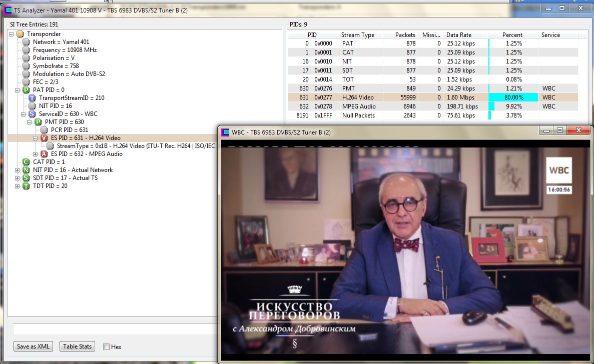Click the Transponder folder icon
The image size is (594, 364).
[x=20, y=34]
